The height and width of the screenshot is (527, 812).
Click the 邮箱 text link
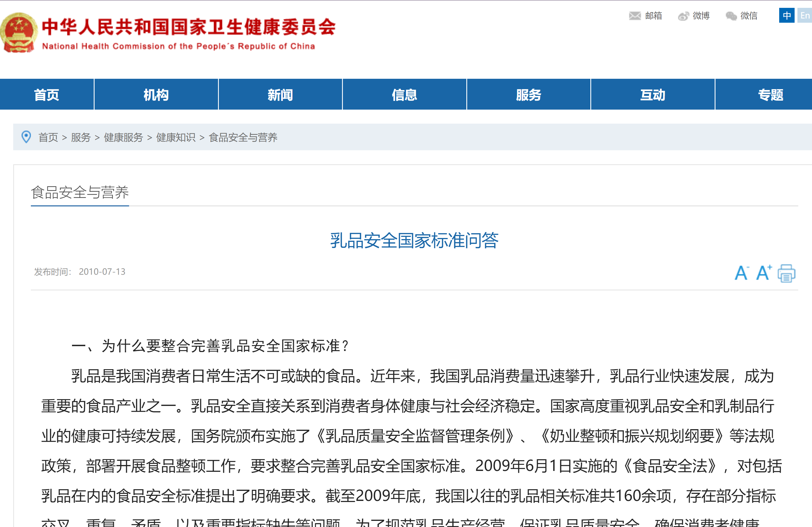(654, 16)
